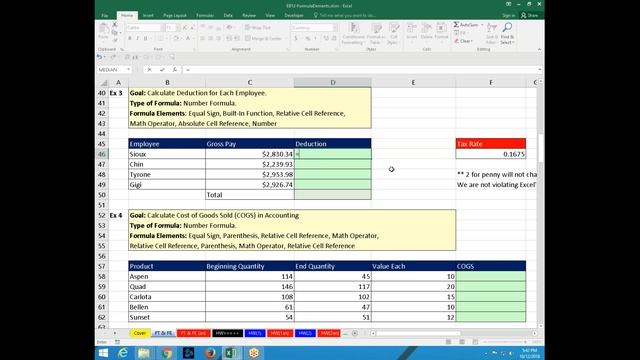Image resolution: width=640 pixels, height=360 pixels.
Task: Open Conditional Formatting menu
Action: 353,33
